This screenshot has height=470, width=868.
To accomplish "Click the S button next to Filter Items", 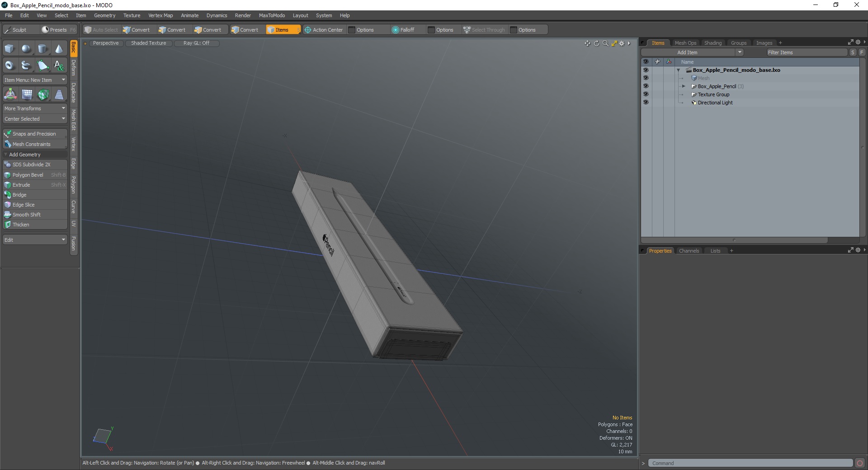I will pyautogui.click(x=853, y=52).
